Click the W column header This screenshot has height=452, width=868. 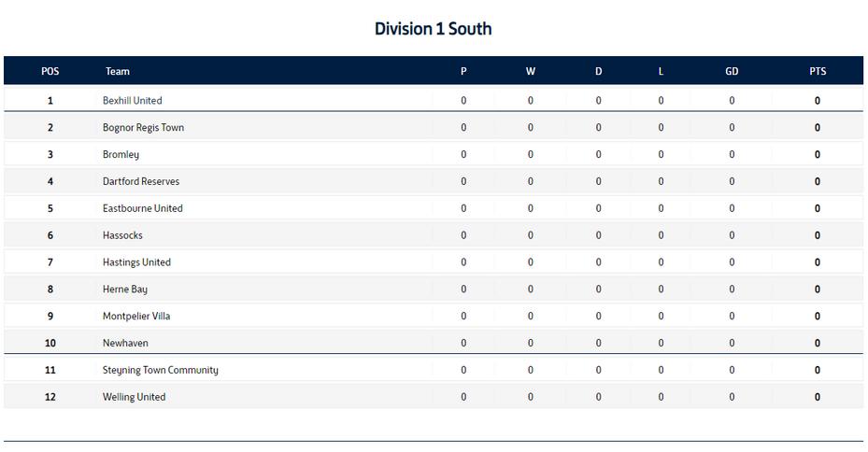click(x=531, y=71)
